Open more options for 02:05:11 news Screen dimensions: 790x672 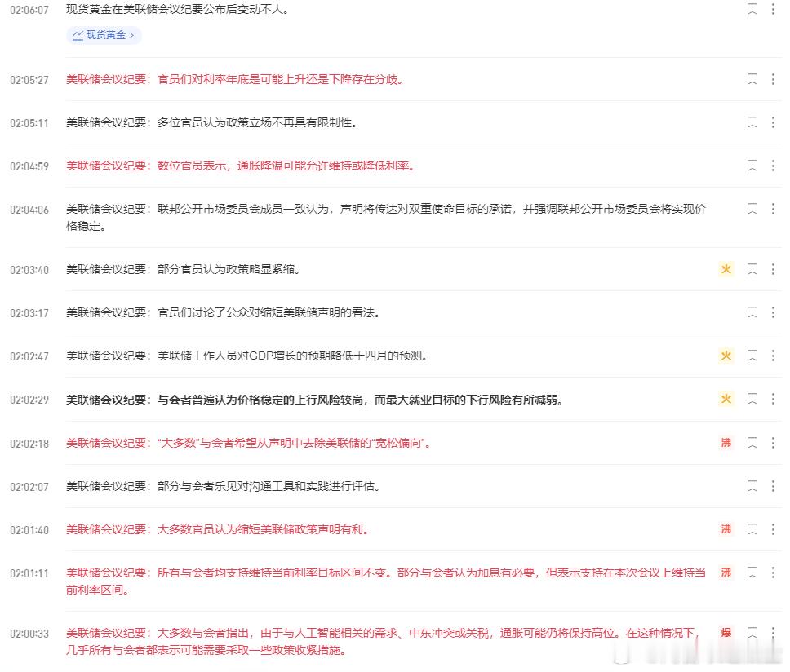pyautogui.click(x=773, y=122)
